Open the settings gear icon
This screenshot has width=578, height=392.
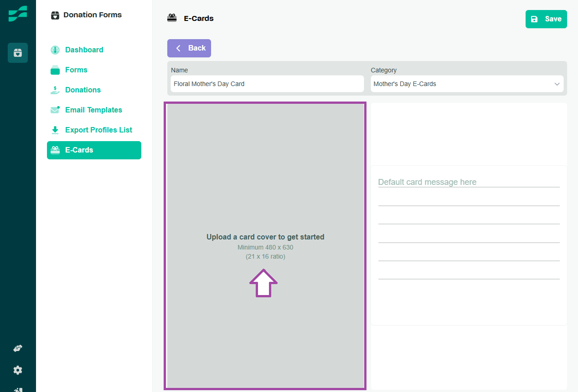click(x=18, y=370)
